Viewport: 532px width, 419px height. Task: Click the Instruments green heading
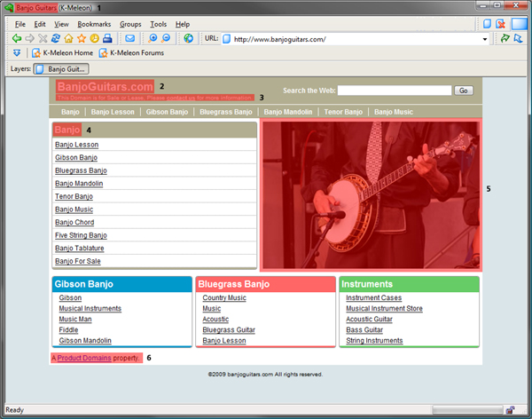click(367, 284)
